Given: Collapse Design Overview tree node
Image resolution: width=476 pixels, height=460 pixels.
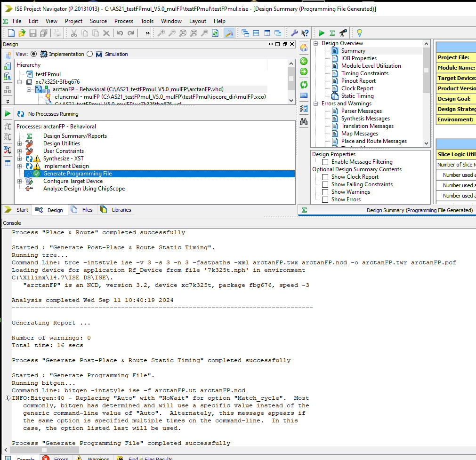Looking at the screenshot, I should click(x=316, y=43).
